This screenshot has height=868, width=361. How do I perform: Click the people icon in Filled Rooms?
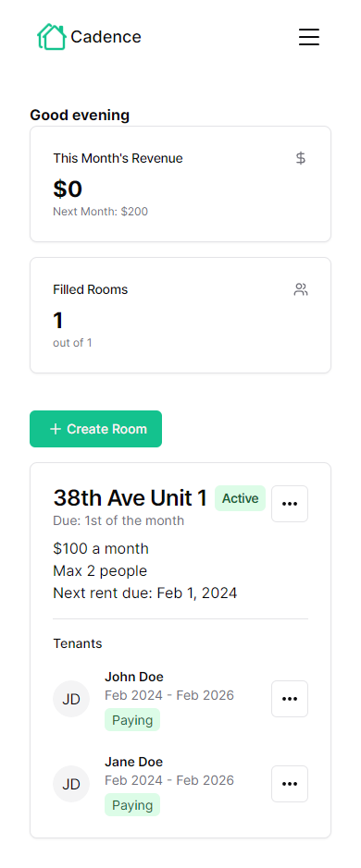301,289
